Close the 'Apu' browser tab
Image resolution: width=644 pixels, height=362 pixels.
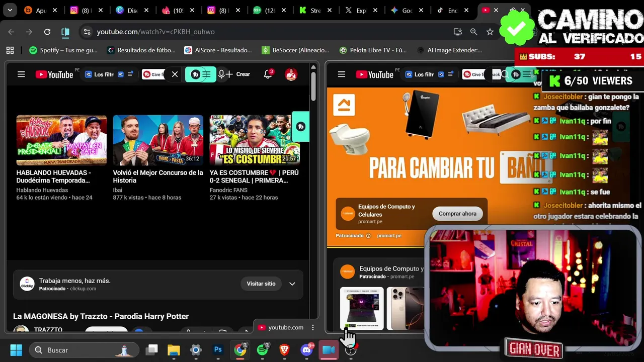coord(55,10)
